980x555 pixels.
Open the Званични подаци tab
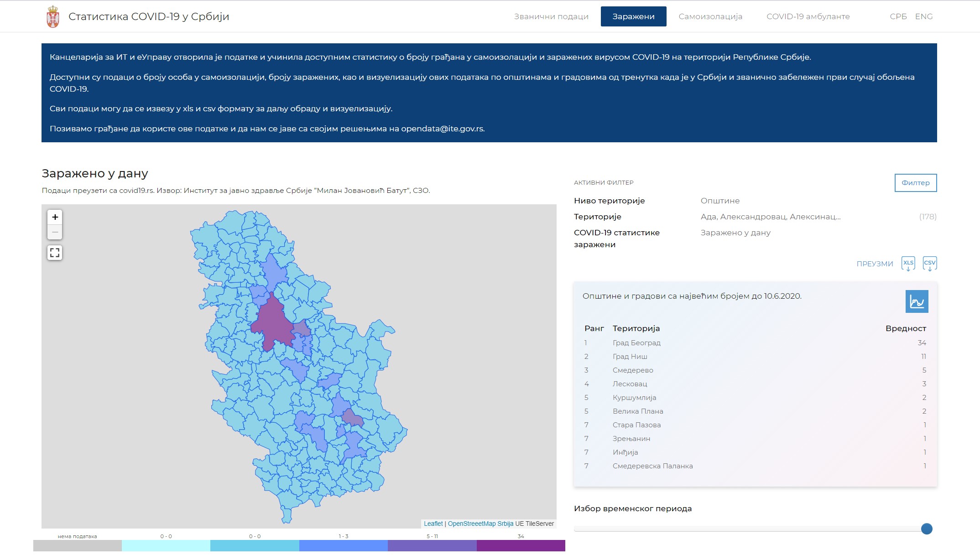pos(551,16)
